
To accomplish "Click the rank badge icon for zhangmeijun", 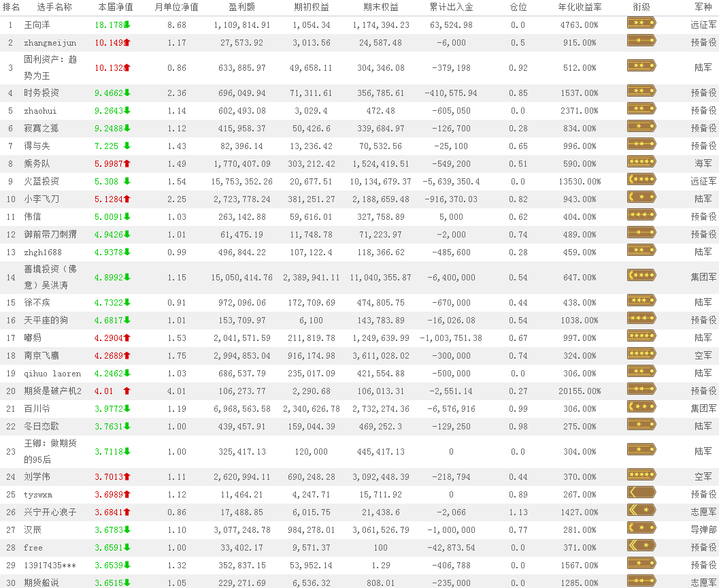I will tap(641, 41).
